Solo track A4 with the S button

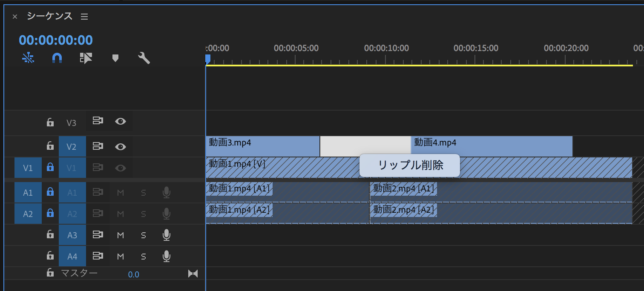144,257
